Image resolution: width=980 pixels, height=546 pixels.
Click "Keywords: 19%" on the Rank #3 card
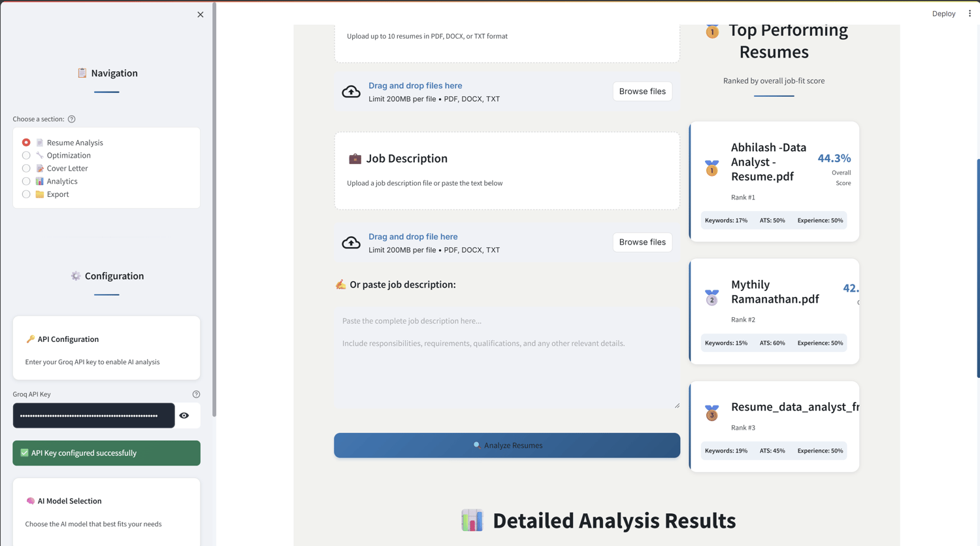pyautogui.click(x=726, y=451)
